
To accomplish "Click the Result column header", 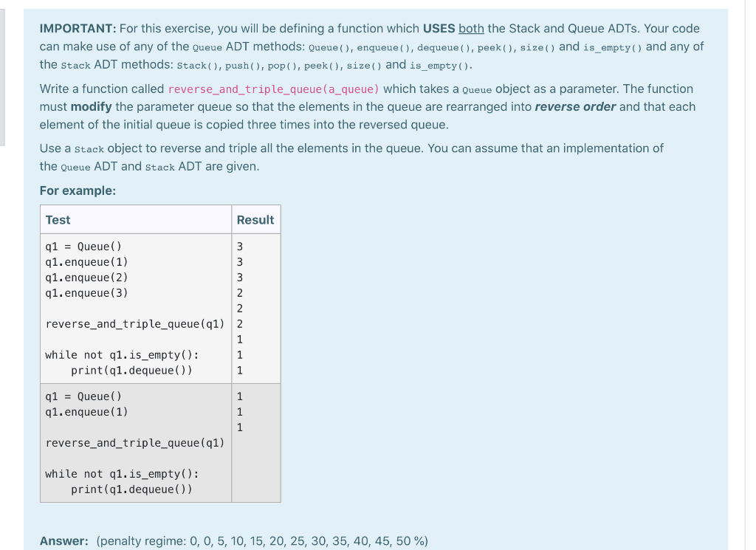I will tap(253, 219).
